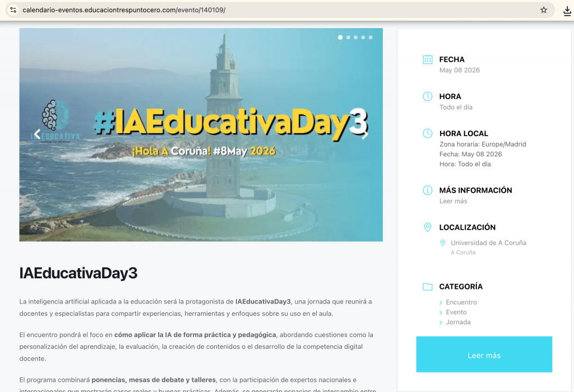Click the map pin icon beside LOCALIZACIÓN
The width and height of the screenshot is (574, 392).
427,227
